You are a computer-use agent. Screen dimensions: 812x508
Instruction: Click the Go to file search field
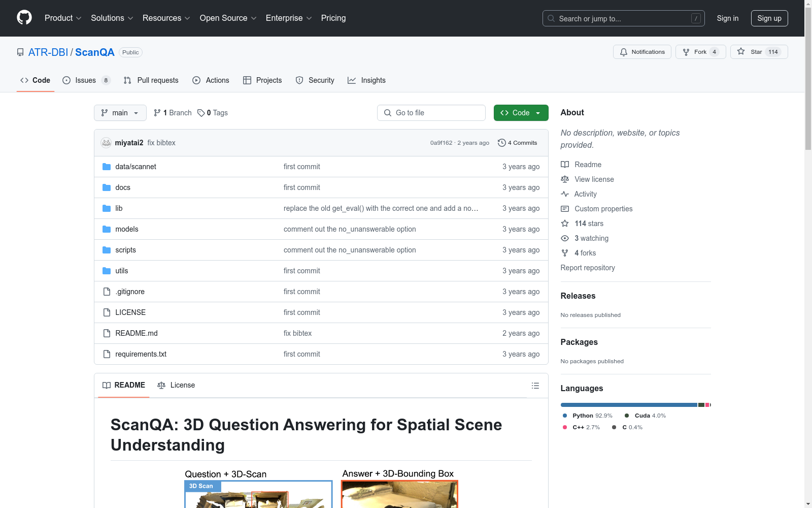pyautogui.click(x=431, y=113)
